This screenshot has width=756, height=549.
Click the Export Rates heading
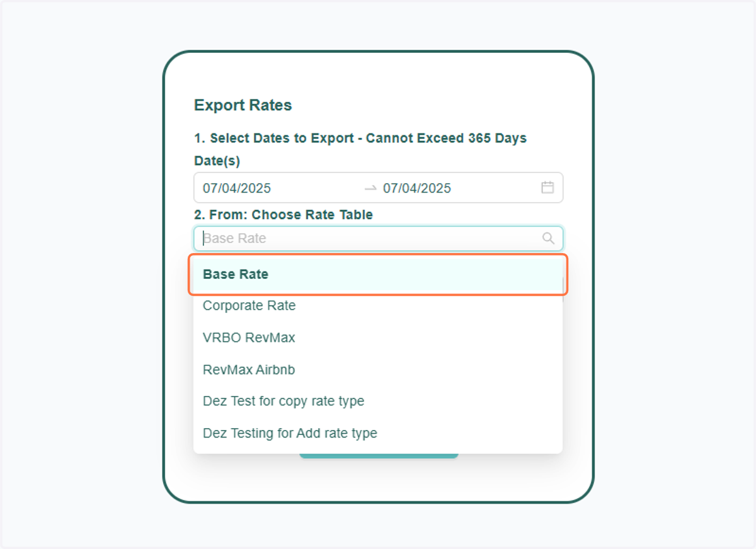tap(243, 105)
